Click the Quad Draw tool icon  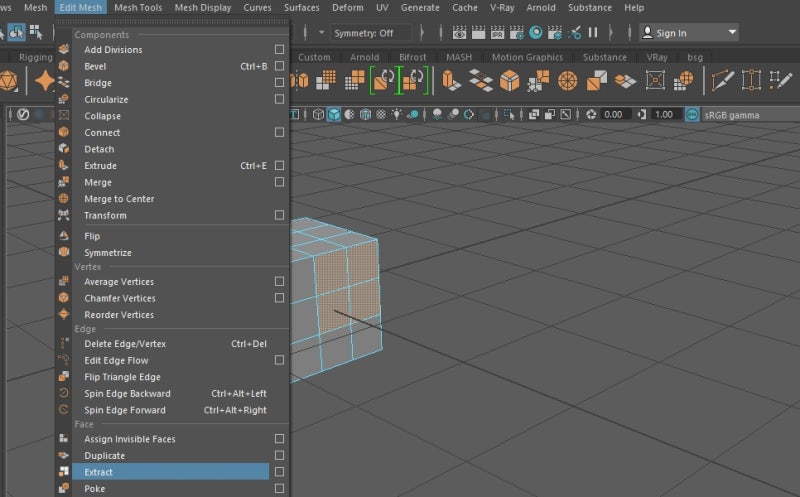coord(781,81)
